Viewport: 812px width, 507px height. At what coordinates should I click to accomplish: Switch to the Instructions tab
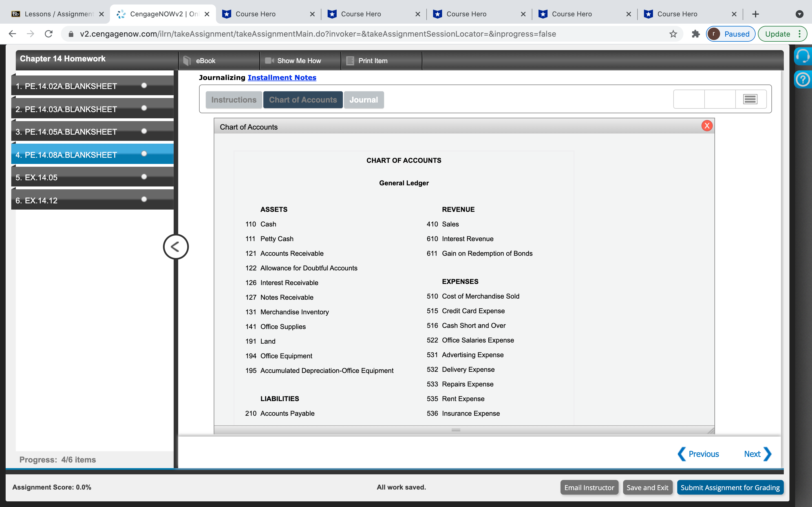(233, 100)
